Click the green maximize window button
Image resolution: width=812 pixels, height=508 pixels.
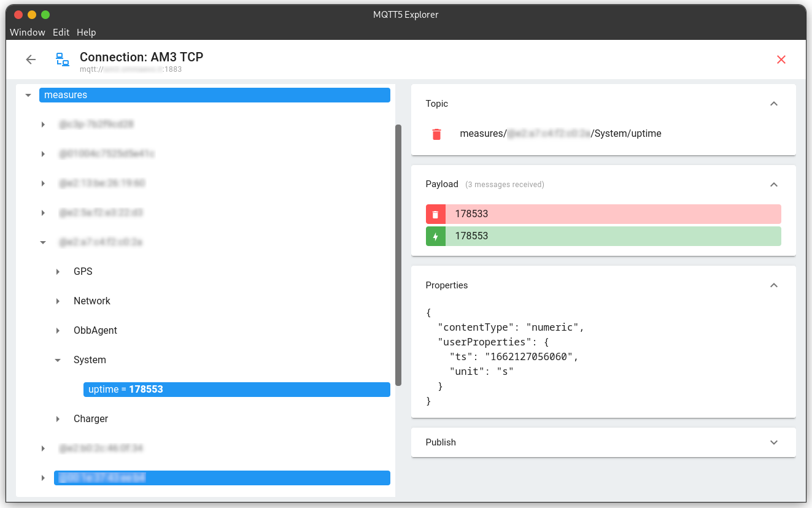(x=45, y=15)
